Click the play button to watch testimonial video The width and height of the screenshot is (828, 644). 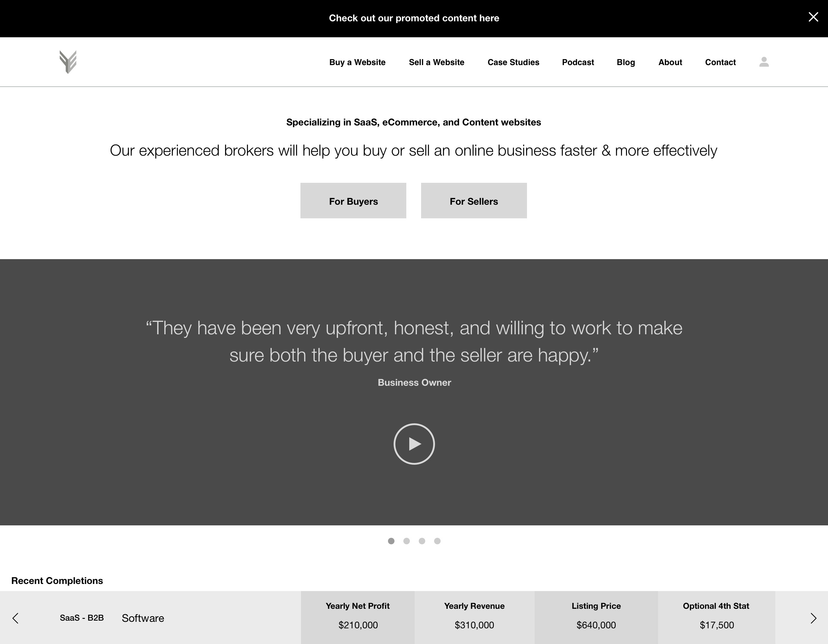click(x=414, y=444)
